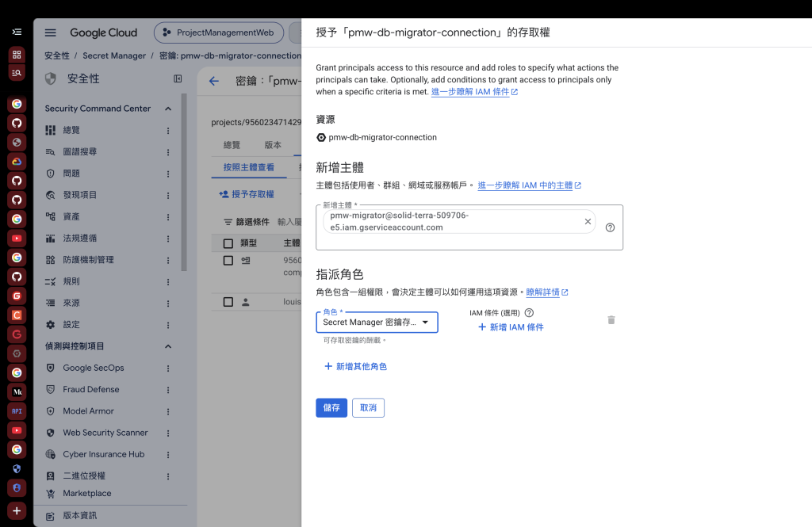Open more options for 圖譜搜尋 item
The image size is (812, 527).
168,152
